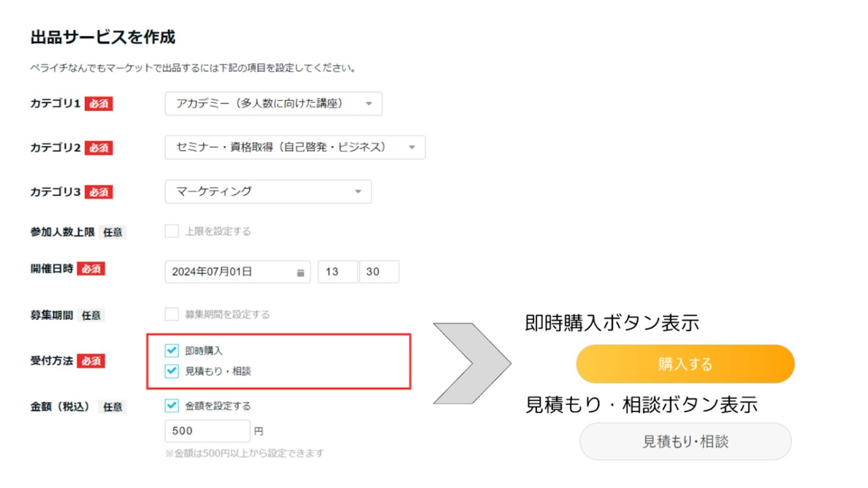
Task: Uncheck the 即時購入 checkbox
Action: point(172,351)
